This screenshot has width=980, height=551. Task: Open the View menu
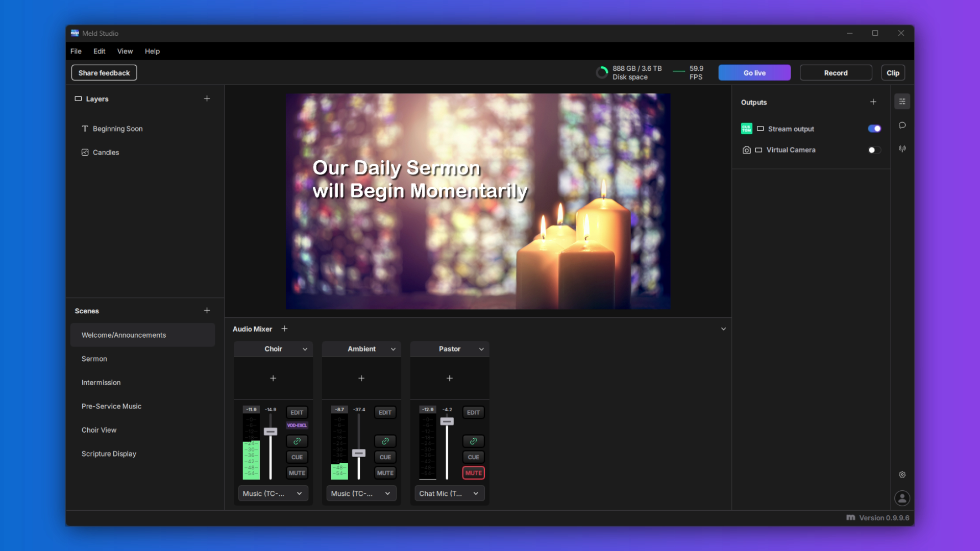click(x=125, y=51)
